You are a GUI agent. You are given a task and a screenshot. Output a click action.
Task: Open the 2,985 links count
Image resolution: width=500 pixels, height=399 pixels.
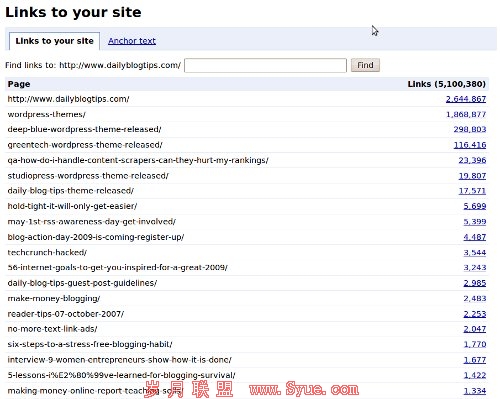pyautogui.click(x=475, y=283)
